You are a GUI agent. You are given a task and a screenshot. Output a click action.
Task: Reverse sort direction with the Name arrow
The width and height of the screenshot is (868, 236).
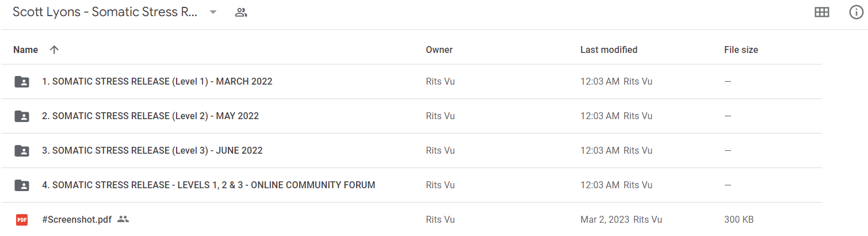point(54,50)
